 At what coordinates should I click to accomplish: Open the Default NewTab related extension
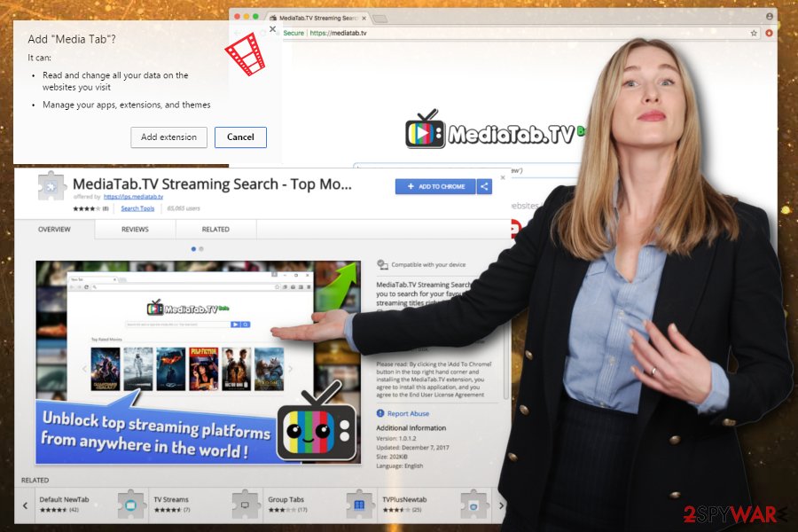pos(91,505)
